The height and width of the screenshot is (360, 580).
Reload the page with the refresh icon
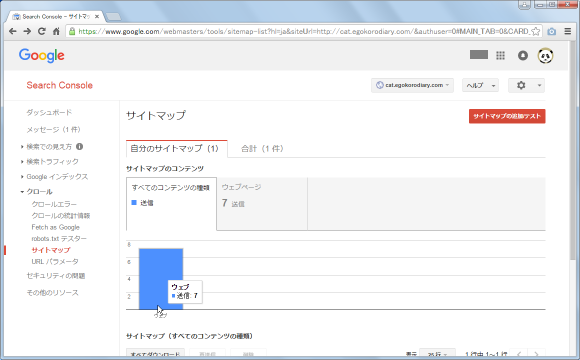42,31
